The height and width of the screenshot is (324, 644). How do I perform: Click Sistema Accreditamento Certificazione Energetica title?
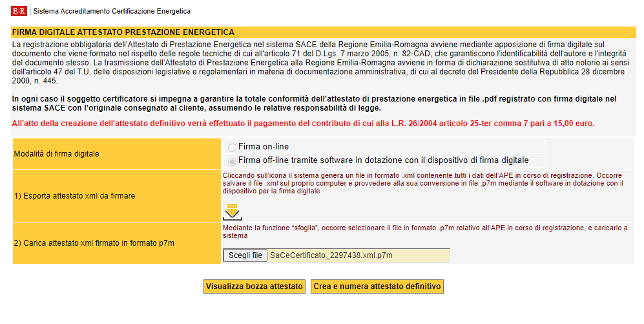pos(112,11)
